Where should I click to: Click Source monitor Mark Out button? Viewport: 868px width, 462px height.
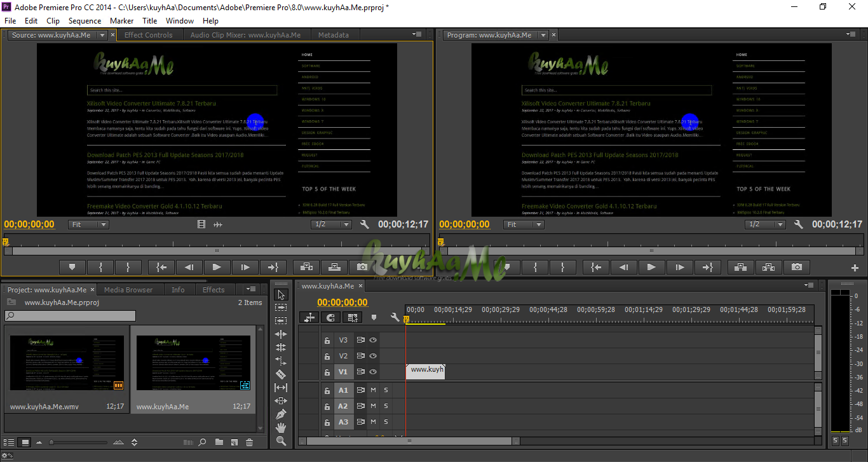(128, 268)
